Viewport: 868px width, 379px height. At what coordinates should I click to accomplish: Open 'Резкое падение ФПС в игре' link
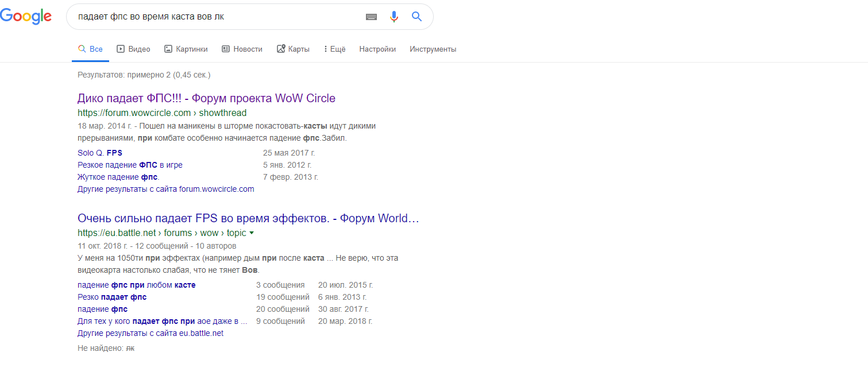pyautogui.click(x=130, y=165)
